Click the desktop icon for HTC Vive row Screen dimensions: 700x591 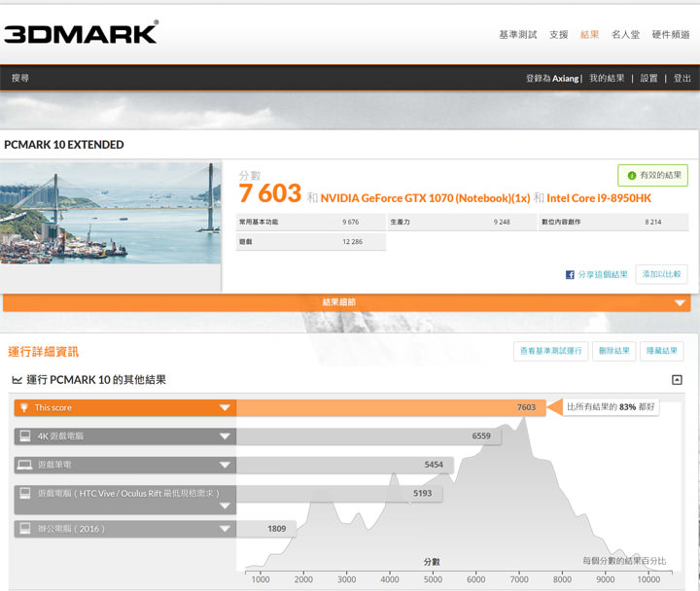23,494
